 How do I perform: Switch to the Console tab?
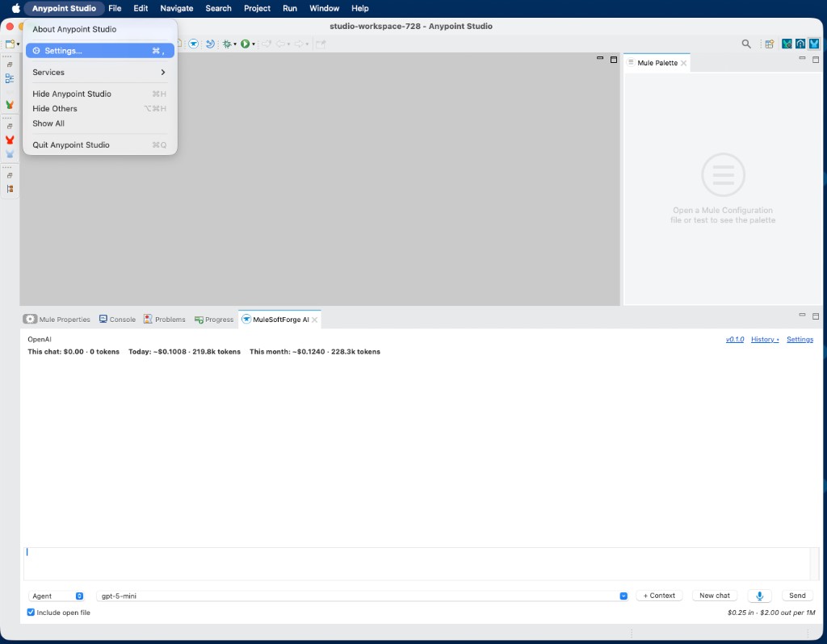[x=118, y=320]
